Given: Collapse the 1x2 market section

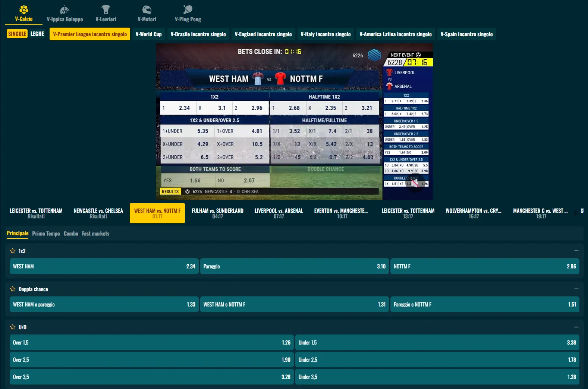Looking at the screenshot, I should (576, 251).
